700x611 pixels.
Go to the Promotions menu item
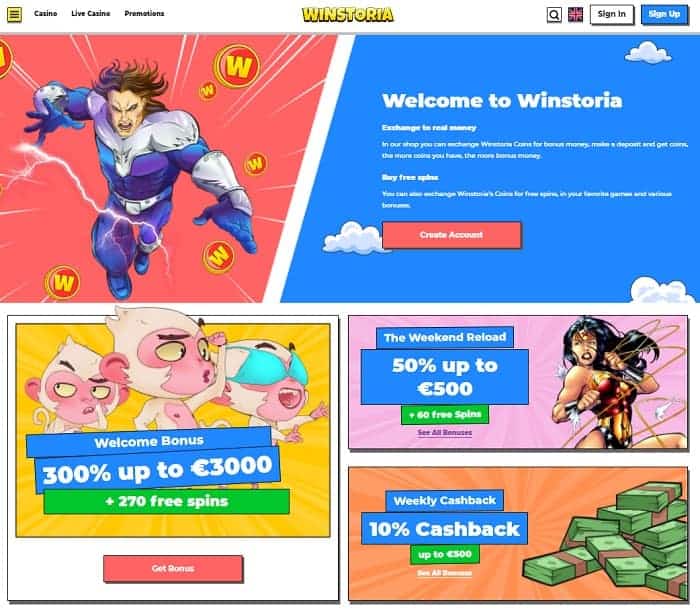(x=144, y=13)
